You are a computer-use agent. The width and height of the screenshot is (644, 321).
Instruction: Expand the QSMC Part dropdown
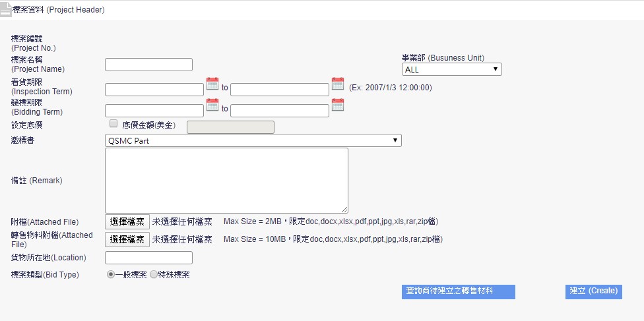tap(253, 140)
